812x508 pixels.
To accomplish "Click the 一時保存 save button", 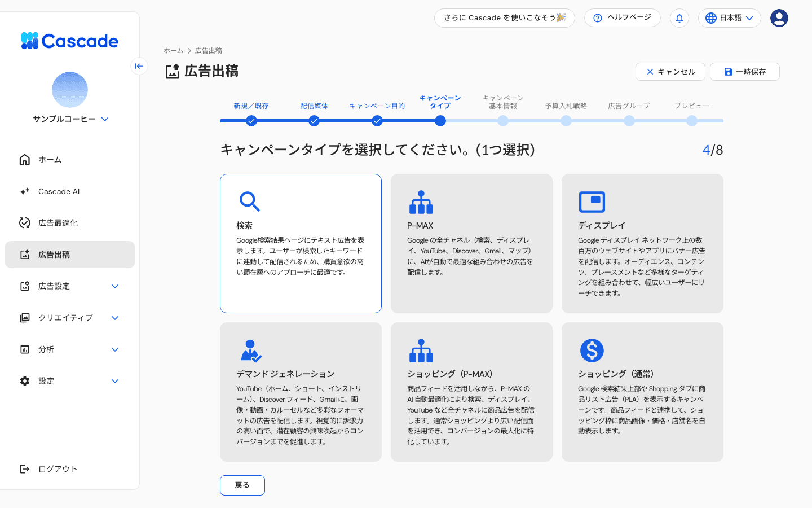I will coord(745,72).
